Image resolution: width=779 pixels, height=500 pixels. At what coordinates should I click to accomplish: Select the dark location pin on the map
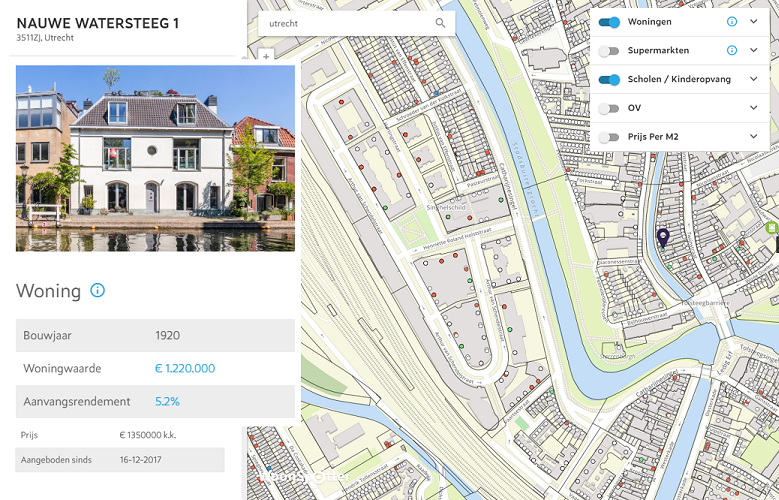click(663, 238)
